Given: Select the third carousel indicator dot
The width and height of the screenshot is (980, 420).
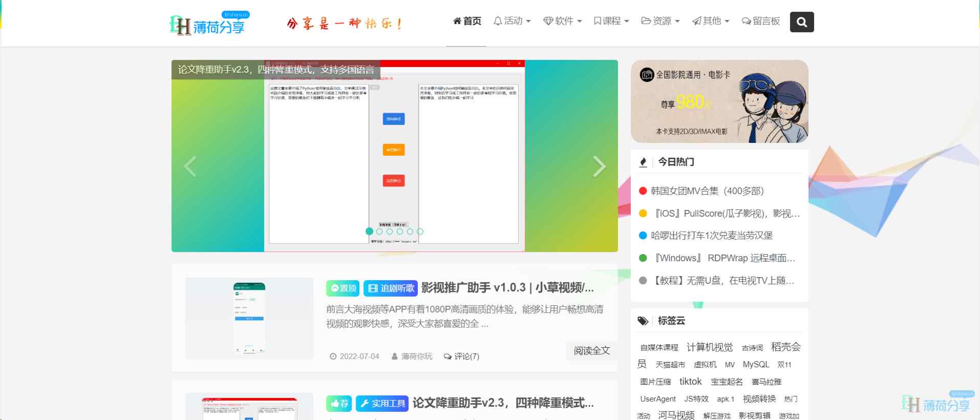Looking at the screenshot, I should (390, 232).
